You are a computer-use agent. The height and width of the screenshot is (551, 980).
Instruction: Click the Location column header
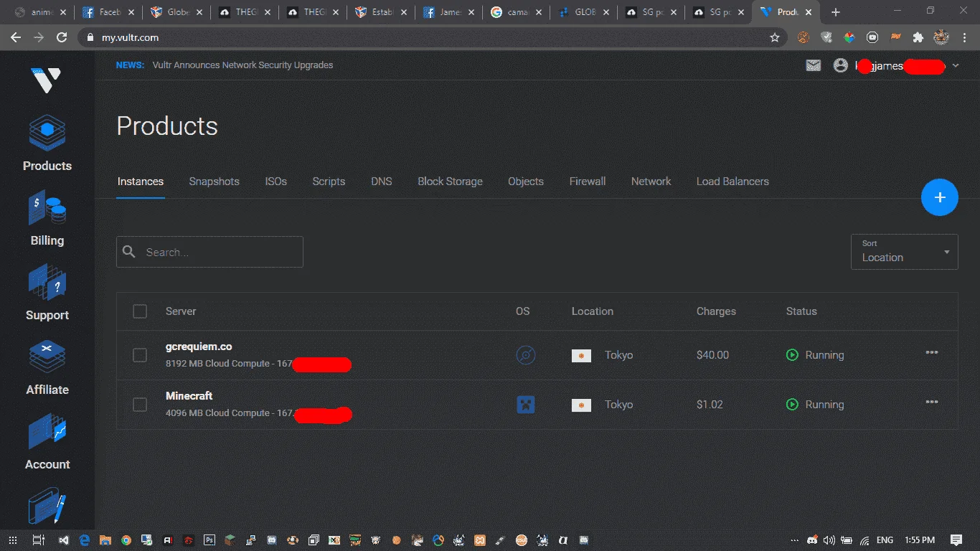coord(593,311)
